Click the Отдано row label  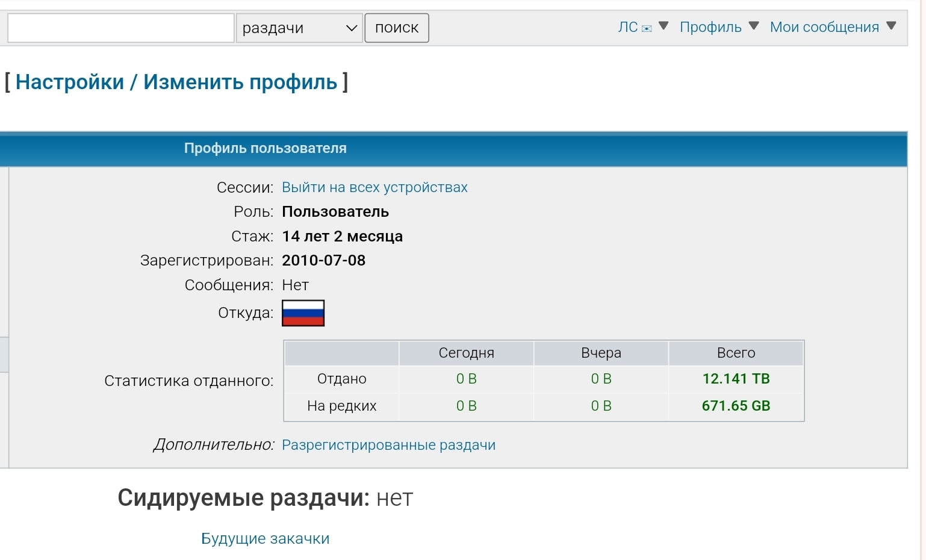(x=342, y=379)
